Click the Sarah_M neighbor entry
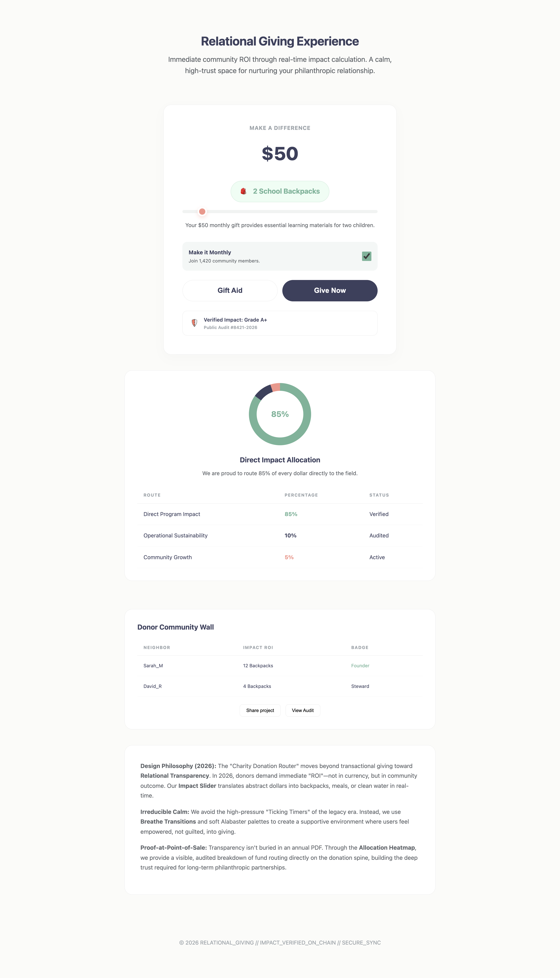The image size is (560, 978). [x=153, y=666]
